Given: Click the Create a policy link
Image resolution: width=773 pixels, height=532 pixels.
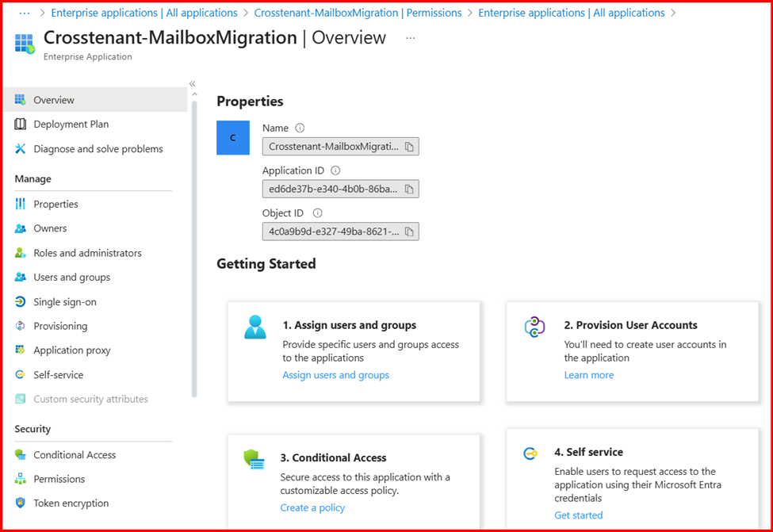Looking at the screenshot, I should click(312, 507).
